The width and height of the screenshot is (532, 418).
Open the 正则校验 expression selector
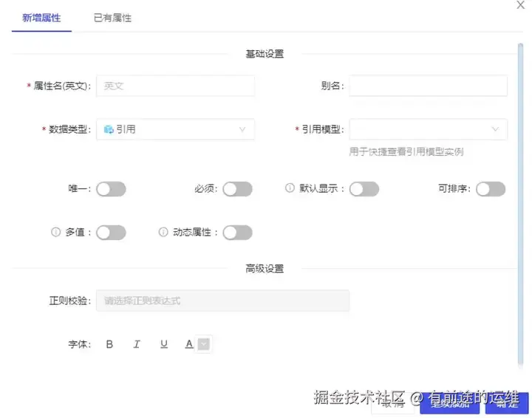pyautogui.click(x=222, y=301)
